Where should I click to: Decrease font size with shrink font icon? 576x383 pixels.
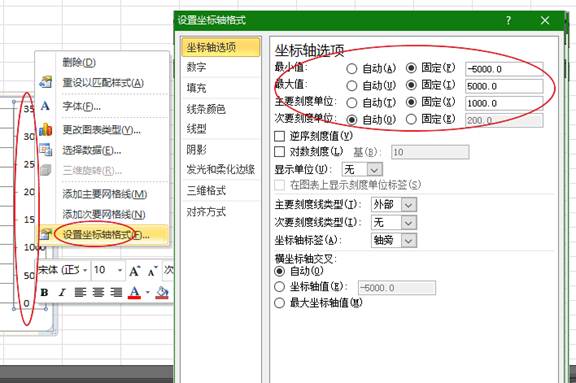(152, 271)
